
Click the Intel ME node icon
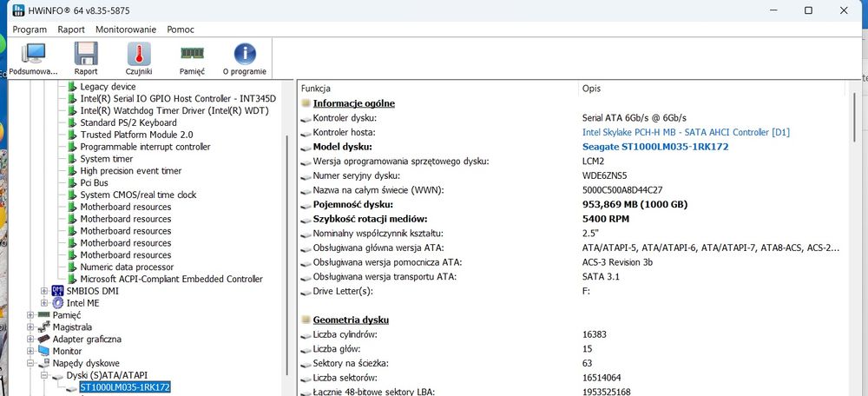[x=57, y=303]
